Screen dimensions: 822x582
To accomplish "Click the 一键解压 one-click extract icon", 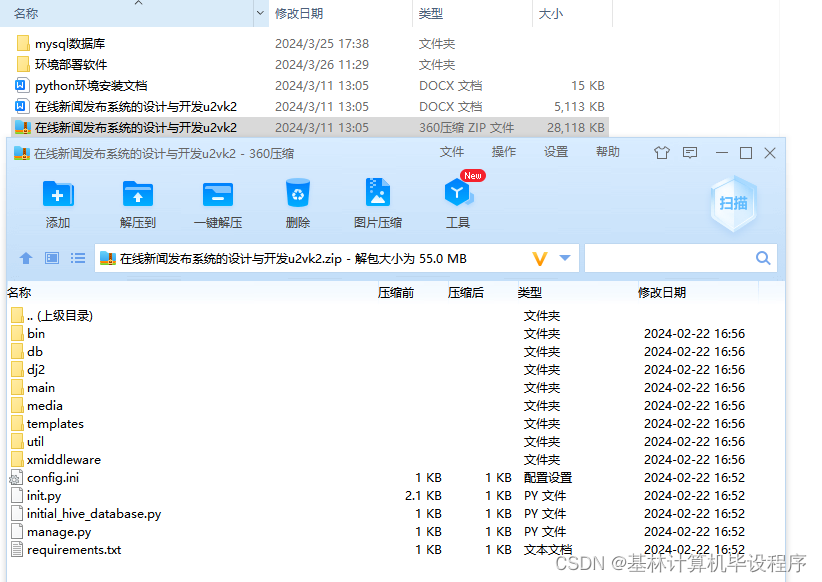I will [218, 195].
